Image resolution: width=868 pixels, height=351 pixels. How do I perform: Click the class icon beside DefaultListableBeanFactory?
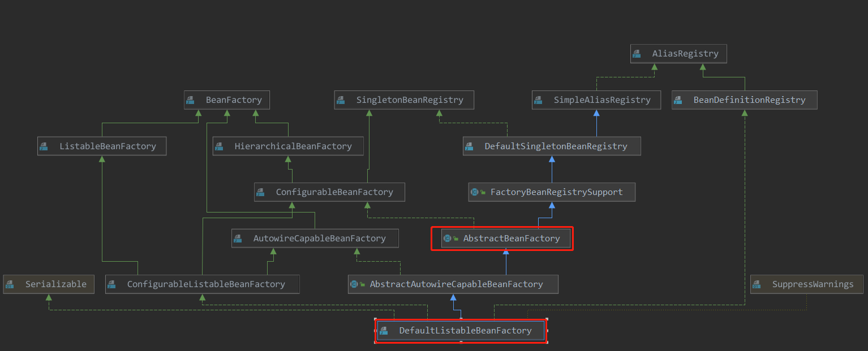click(x=384, y=331)
